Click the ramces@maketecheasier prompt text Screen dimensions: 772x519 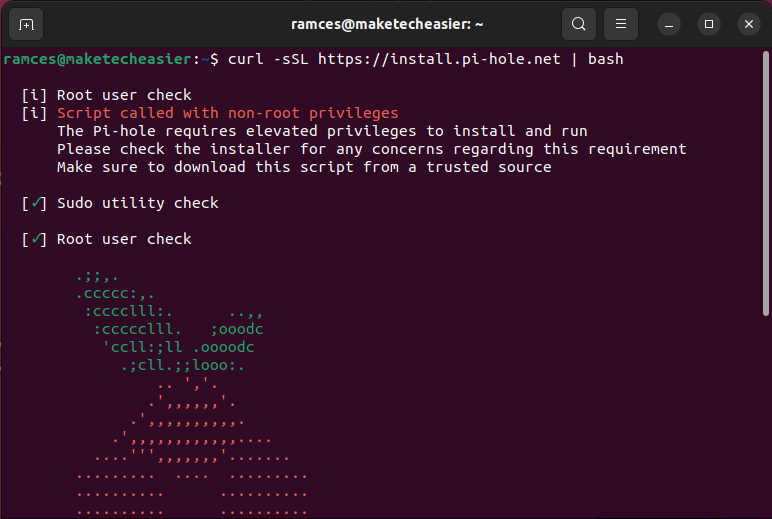[x=97, y=60]
